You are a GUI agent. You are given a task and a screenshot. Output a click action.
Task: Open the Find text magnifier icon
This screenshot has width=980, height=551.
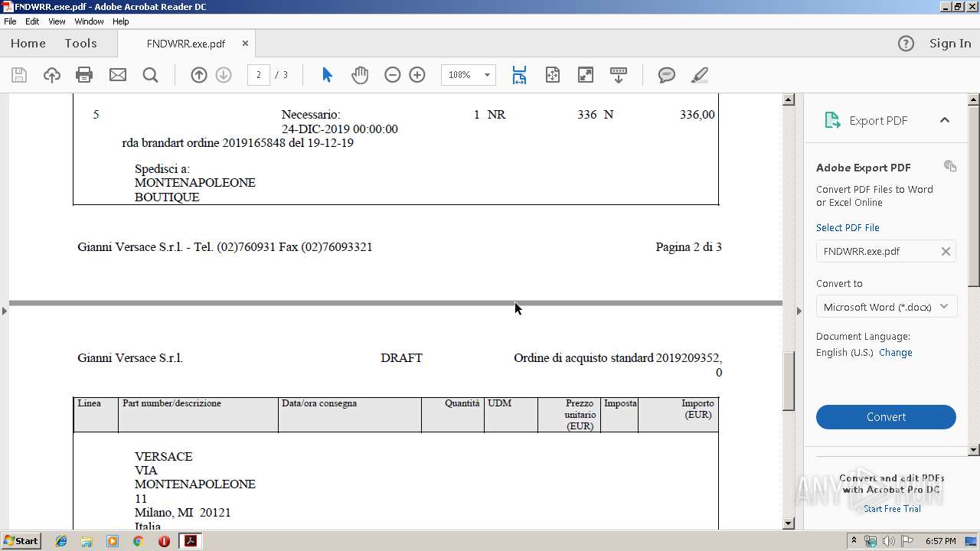tap(150, 75)
